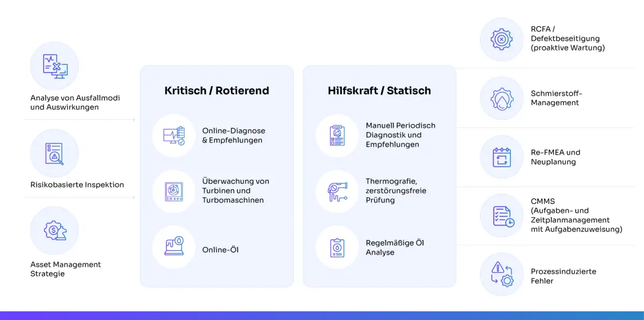Click the Thermografie camera icon
Image resolution: width=644 pixels, height=320 pixels.
[336, 191]
